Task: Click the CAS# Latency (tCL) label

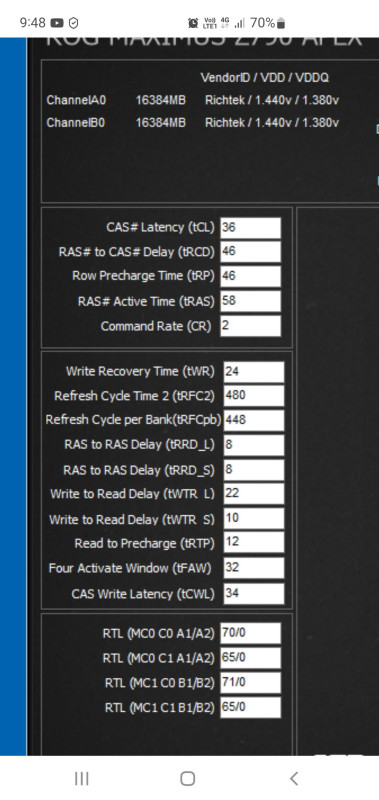Action: 161,228
